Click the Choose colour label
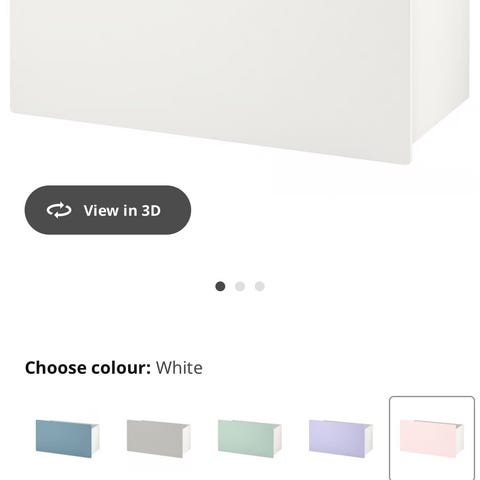This screenshot has height=480, width=480. (x=88, y=368)
